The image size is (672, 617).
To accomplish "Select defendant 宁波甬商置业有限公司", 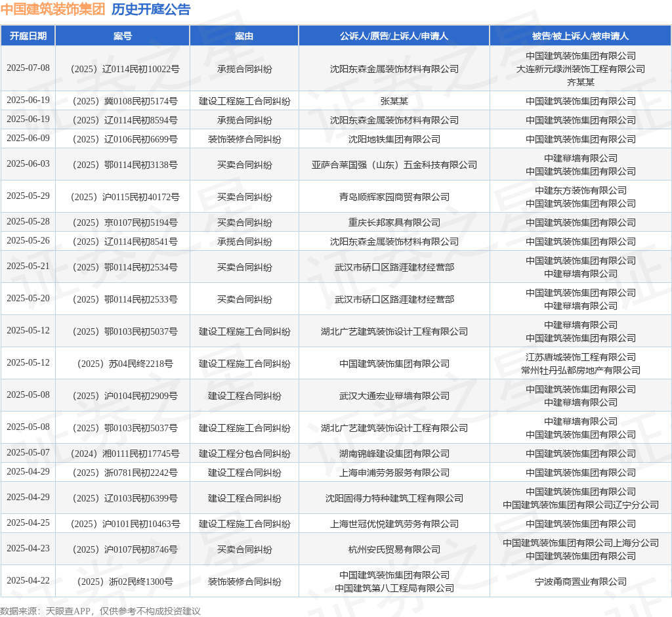I will point(581,582).
